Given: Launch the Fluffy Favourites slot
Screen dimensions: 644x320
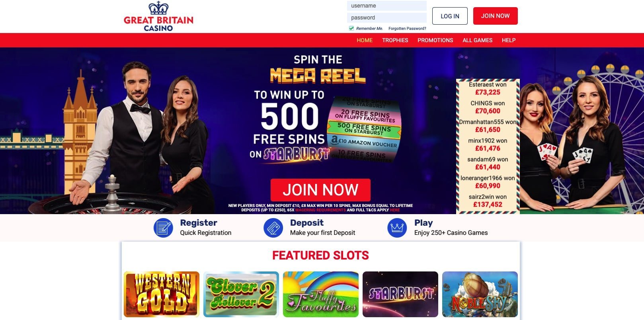Looking at the screenshot, I should (321, 295).
